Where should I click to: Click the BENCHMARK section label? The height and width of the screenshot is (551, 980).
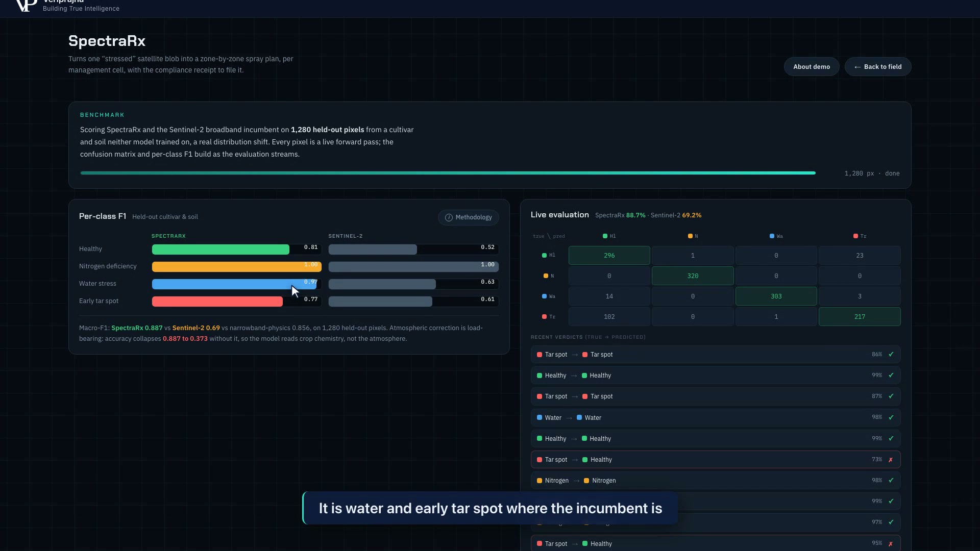(x=102, y=115)
